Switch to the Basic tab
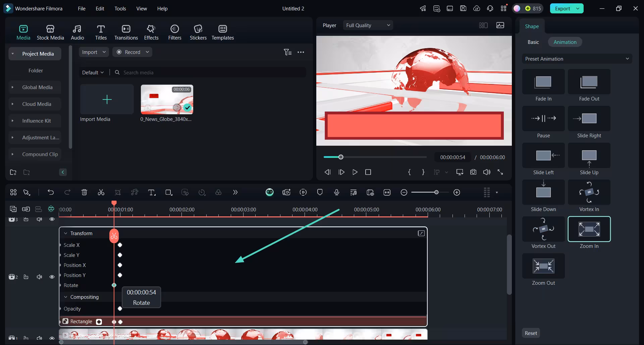644x345 pixels. pos(533,42)
